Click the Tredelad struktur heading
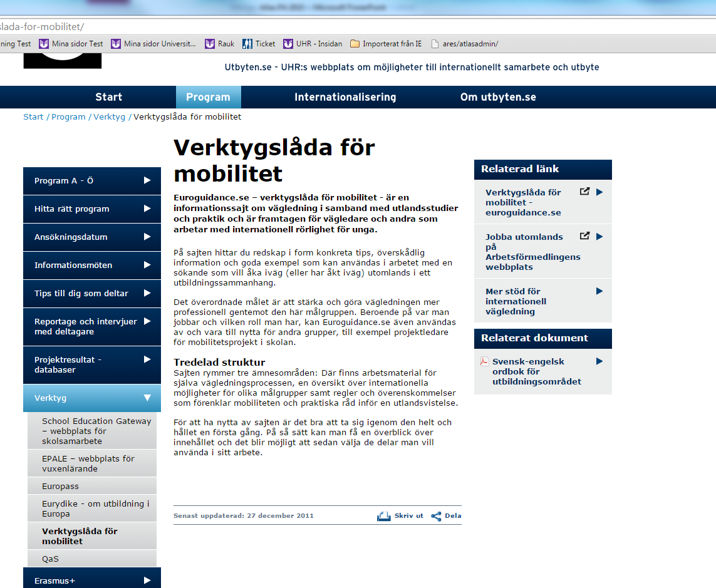This screenshot has width=716, height=588. [x=219, y=363]
